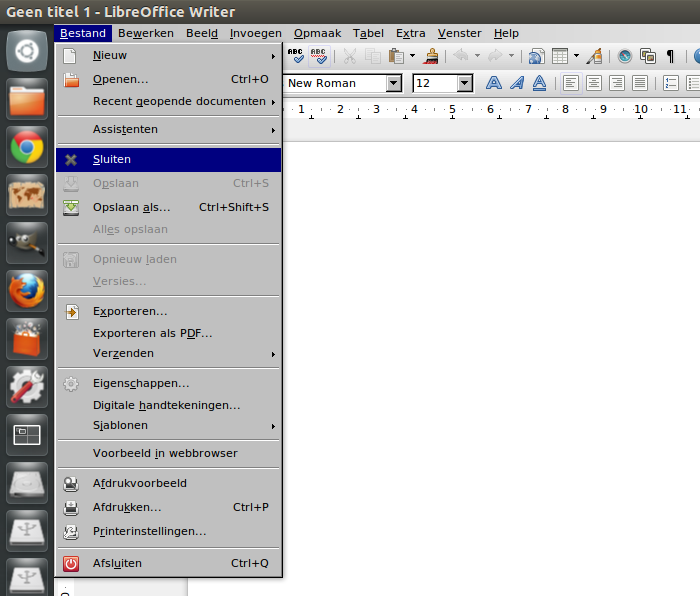Select Sluiten menu entry
Screen dimensions: 700x596
click(169, 160)
